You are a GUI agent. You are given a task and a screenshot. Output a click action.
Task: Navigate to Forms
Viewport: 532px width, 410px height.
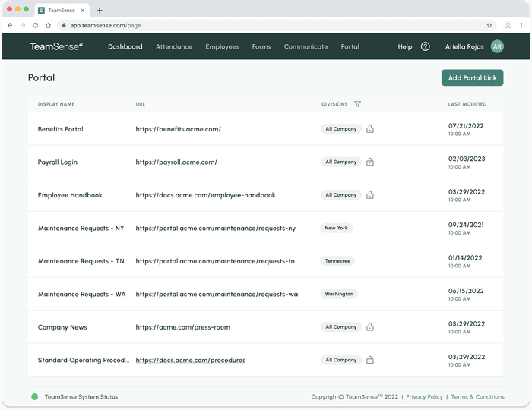(261, 47)
